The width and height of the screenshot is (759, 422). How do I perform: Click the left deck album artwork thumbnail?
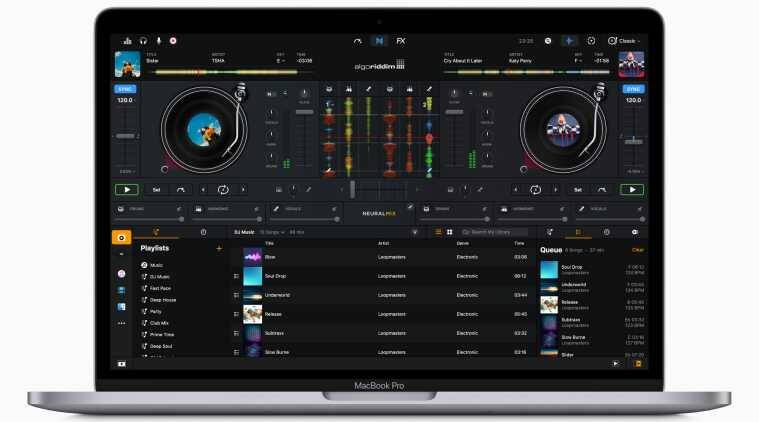tap(127, 64)
